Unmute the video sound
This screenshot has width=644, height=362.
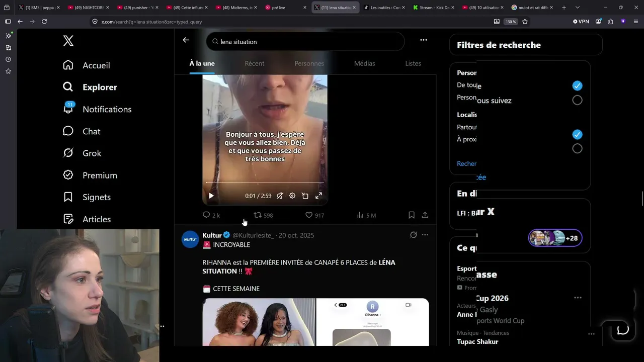click(280, 196)
